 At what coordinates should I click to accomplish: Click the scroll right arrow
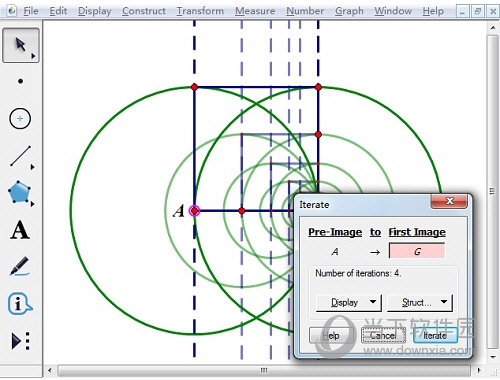(x=479, y=370)
